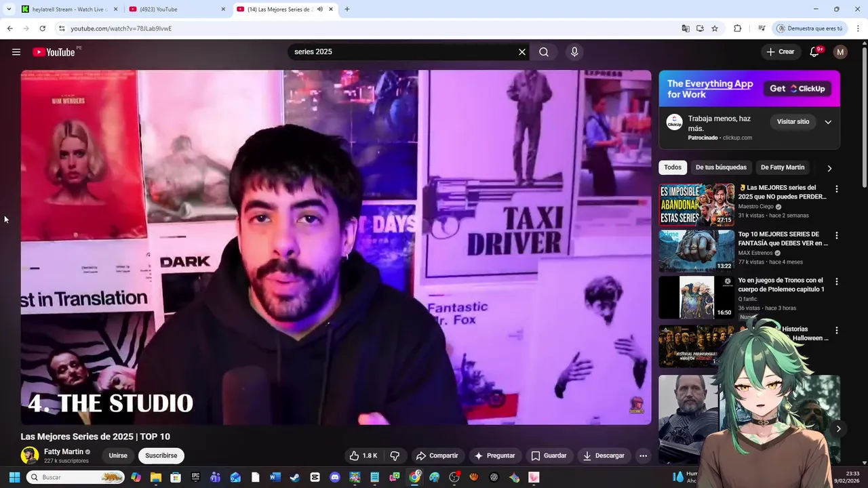This screenshot has width=868, height=488.
Task: Reload the page
Action: (x=42, y=28)
